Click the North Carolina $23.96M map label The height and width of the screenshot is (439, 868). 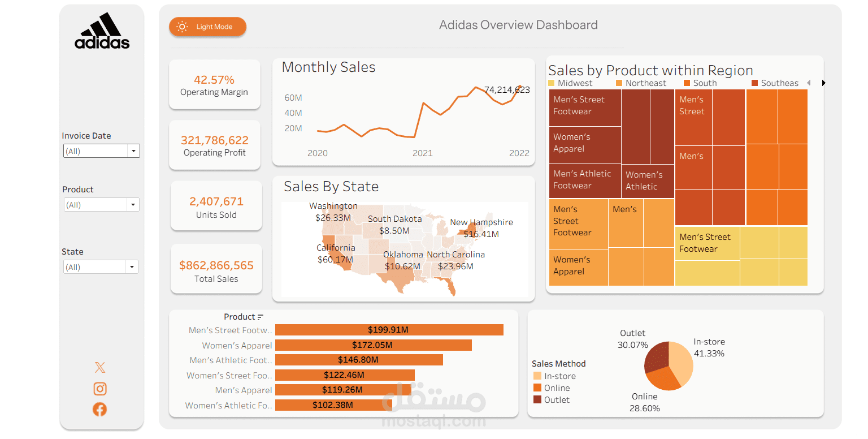pyautogui.click(x=455, y=260)
